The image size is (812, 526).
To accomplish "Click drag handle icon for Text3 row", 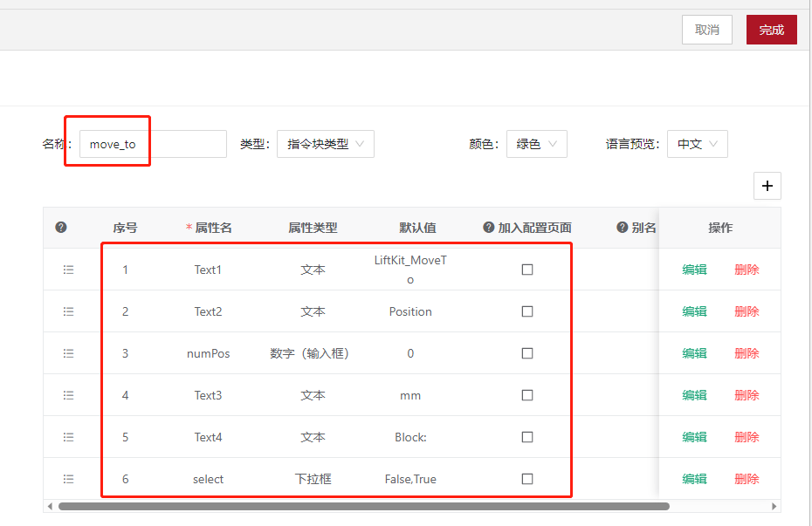I will tap(69, 395).
